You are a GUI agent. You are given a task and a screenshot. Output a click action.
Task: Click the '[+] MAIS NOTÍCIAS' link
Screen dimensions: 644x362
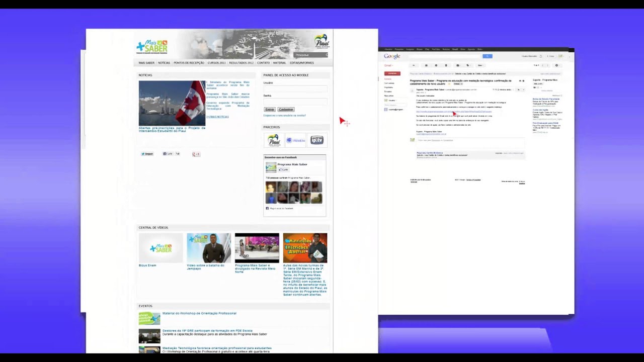click(217, 117)
